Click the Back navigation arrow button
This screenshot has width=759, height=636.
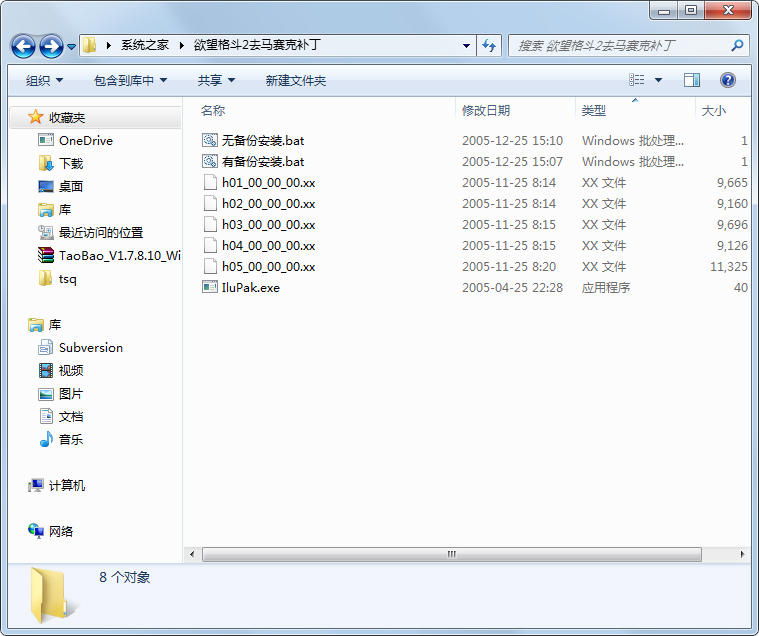click(24, 46)
